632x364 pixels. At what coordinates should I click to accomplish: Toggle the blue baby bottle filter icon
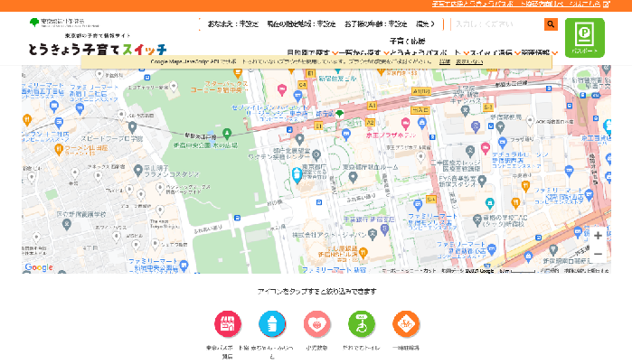(272, 323)
